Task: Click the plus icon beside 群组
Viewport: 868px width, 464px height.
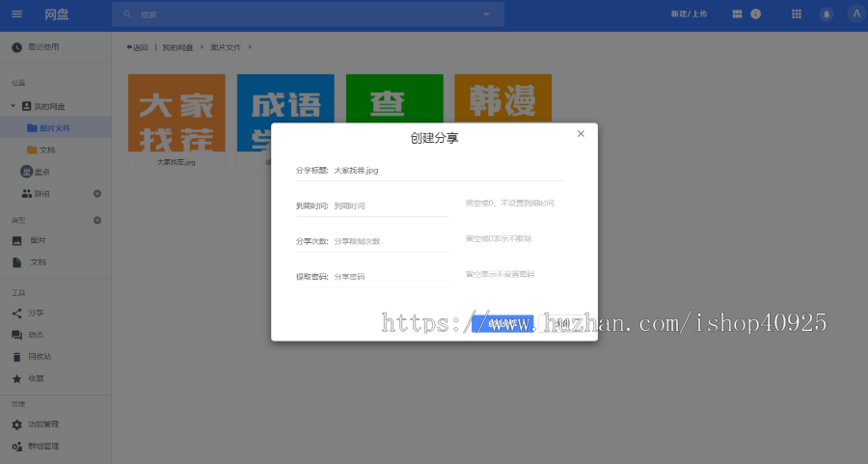Action: [96, 194]
